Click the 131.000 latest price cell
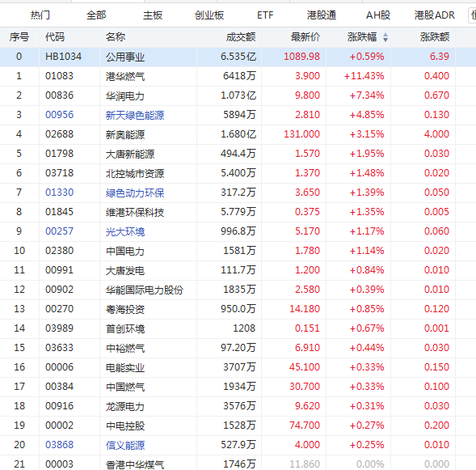The height and width of the screenshot is (470, 476). pyautogui.click(x=301, y=134)
